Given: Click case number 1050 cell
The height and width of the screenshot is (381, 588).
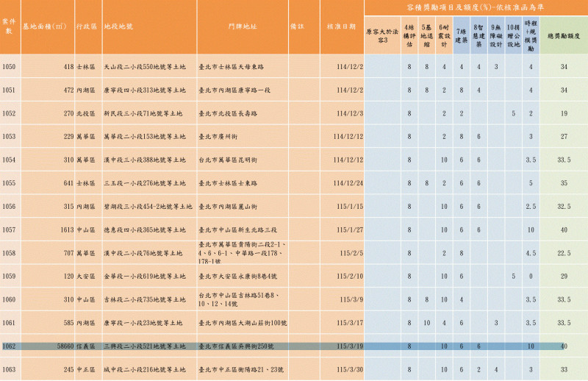Looking at the screenshot, I should 9,67.
